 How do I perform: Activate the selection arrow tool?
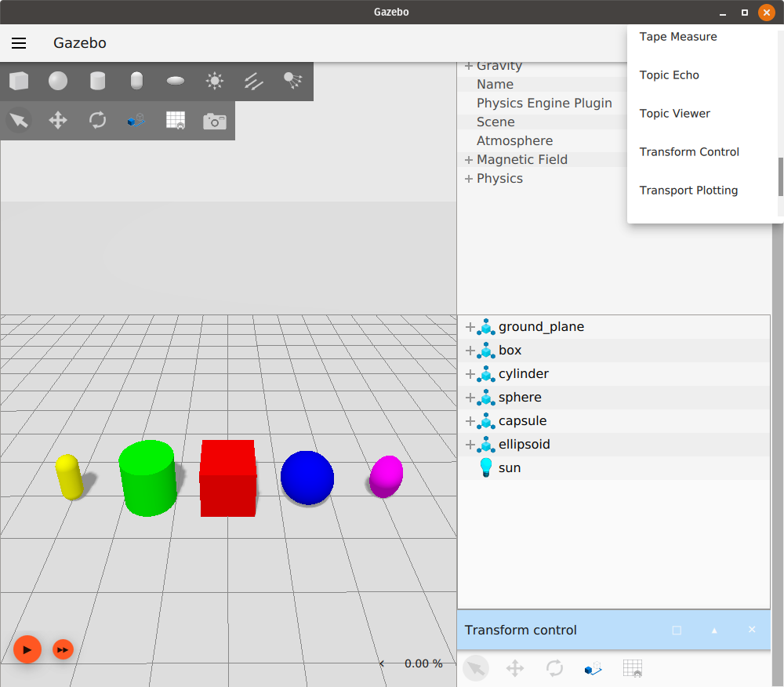[18, 120]
